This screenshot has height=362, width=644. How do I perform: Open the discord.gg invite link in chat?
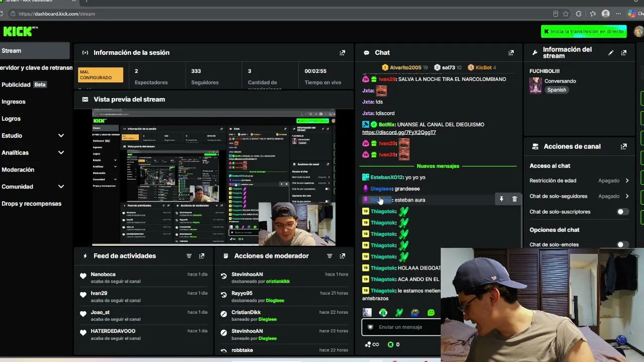[399, 133]
